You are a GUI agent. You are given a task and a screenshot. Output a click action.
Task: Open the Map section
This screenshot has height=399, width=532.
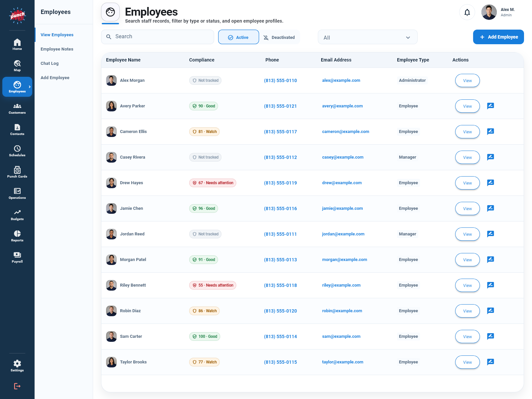tap(17, 66)
